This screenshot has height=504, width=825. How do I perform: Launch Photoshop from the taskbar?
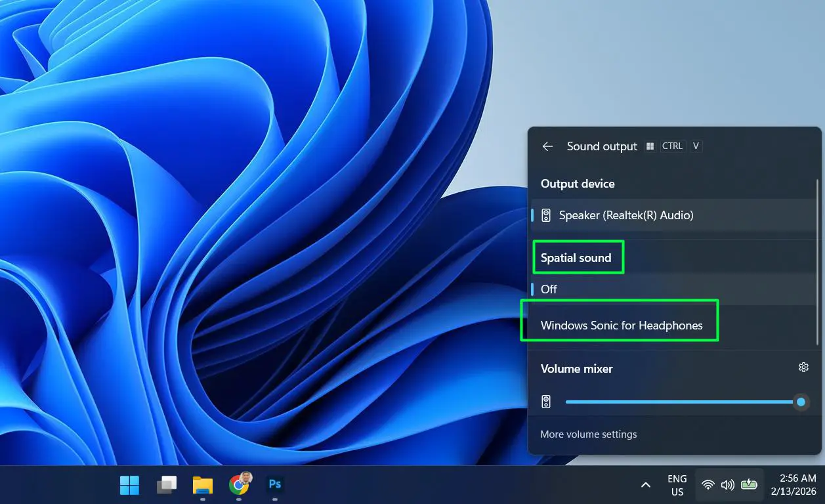pyautogui.click(x=274, y=484)
